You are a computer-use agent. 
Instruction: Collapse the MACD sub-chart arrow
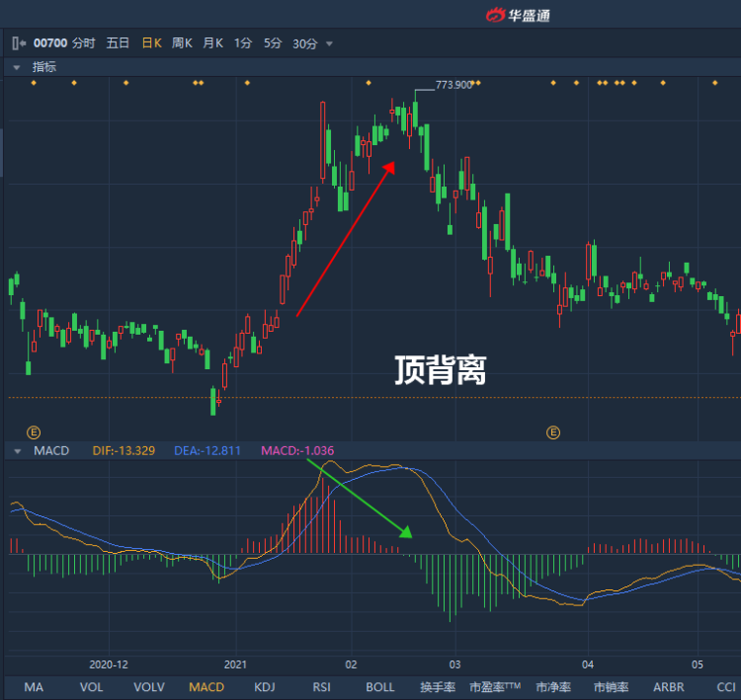[x=18, y=451]
